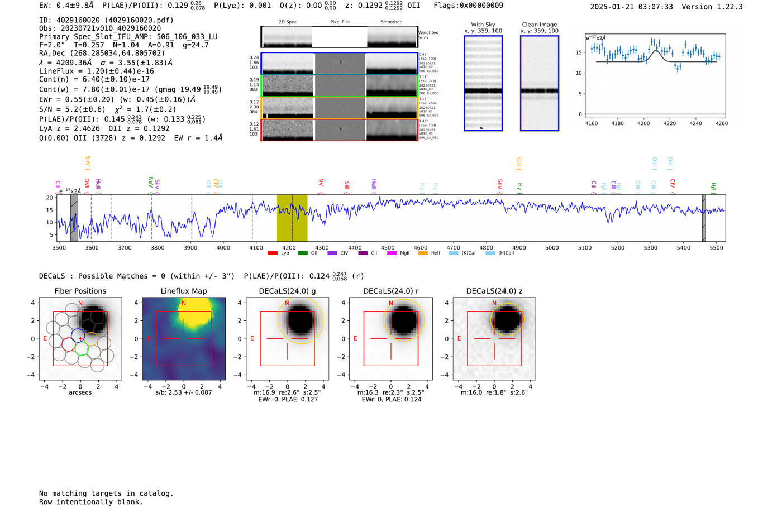Image resolution: width=782 pixels, height=532 pixels.
Task: Click the 'm:16.0 re:1.8" s:2.6"' caption
Action: click(494, 392)
